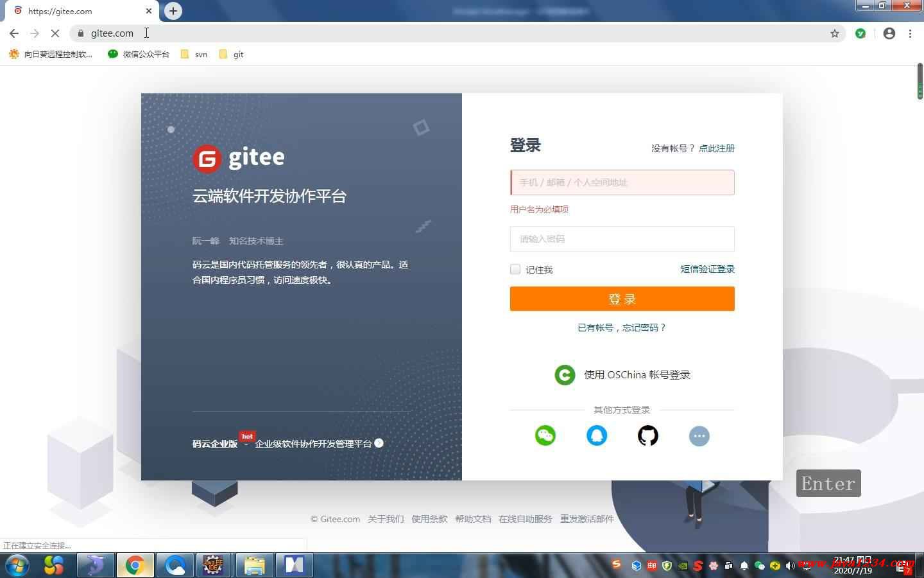
Task: Open 帮助文档 in the footer
Action: point(473,519)
